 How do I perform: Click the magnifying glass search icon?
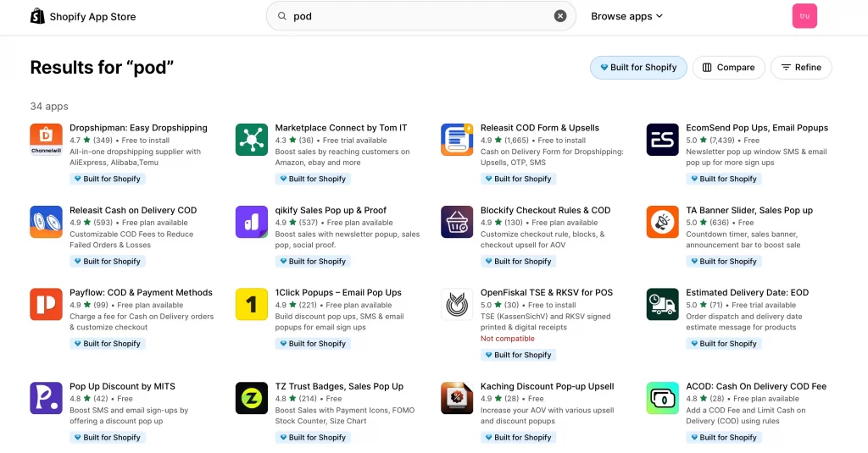pyautogui.click(x=281, y=16)
